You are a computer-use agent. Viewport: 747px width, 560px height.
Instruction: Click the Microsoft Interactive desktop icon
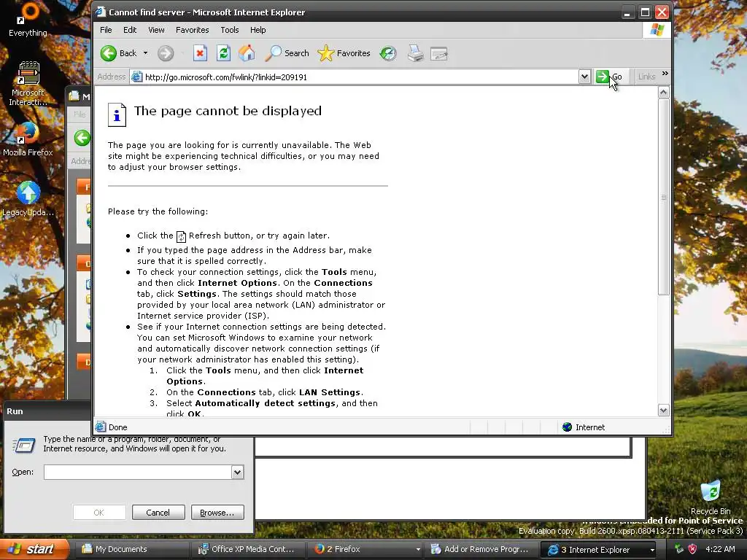click(28, 83)
